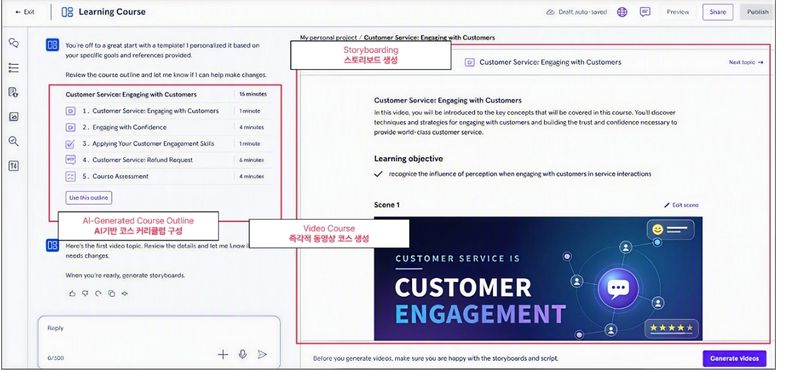The width and height of the screenshot is (800, 370).
Task: Click video icon beside topic 1
Action: pyautogui.click(x=71, y=111)
